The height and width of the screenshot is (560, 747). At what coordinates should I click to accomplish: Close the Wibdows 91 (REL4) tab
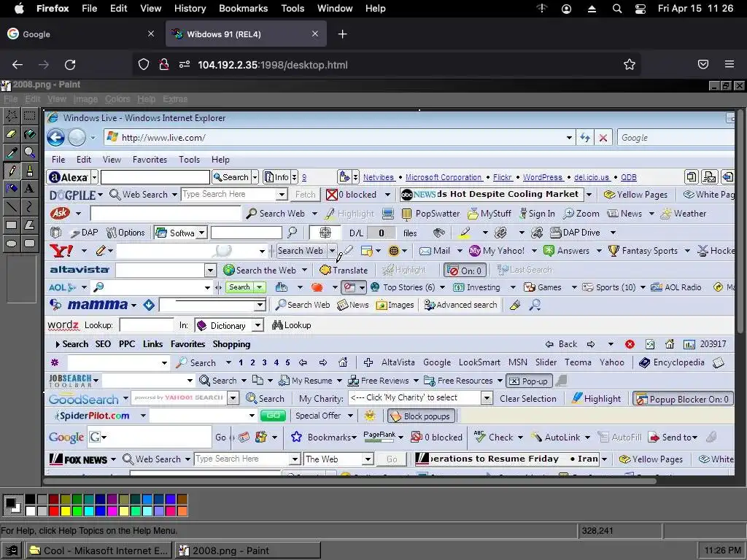(x=315, y=34)
